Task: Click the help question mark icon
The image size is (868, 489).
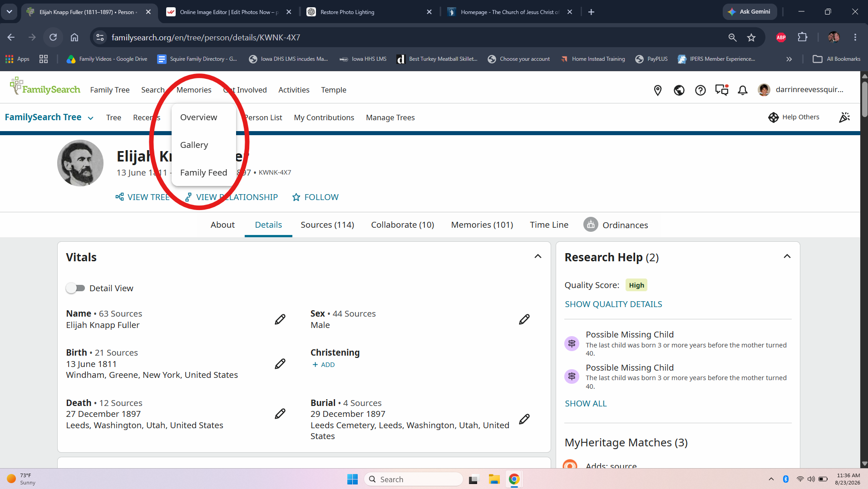Action: tap(700, 90)
